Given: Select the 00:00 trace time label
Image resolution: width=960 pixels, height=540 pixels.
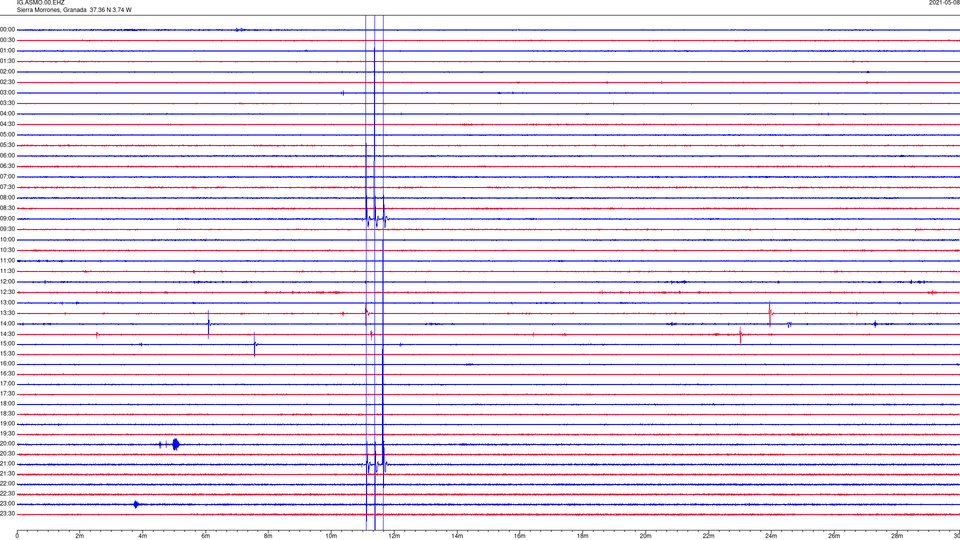Looking at the screenshot, I should click(7, 29).
